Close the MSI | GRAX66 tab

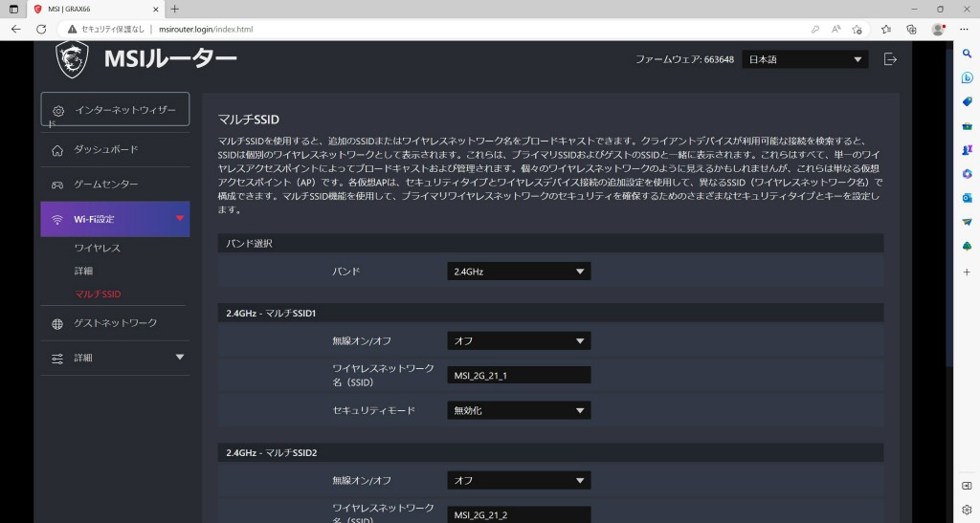pos(156,10)
